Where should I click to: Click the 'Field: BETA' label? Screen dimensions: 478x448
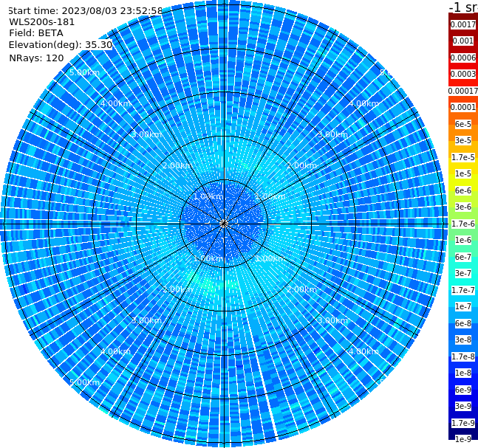tap(36, 33)
